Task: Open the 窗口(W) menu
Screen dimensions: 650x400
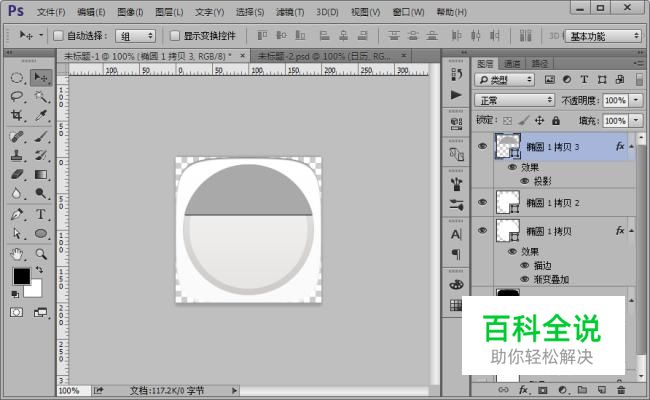Action: pos(408,12)
